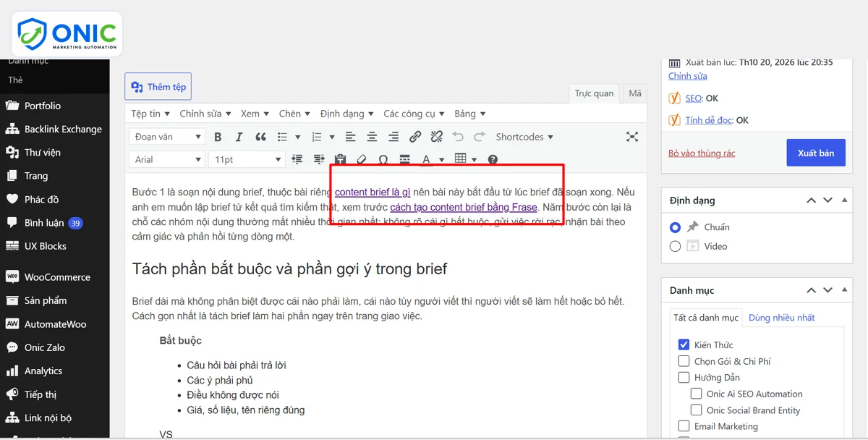The width and height of the screenshot is (868, 440).
Task: Tick Chọn Gói & Chi Phí category
Action: click(x=684, y=361)
